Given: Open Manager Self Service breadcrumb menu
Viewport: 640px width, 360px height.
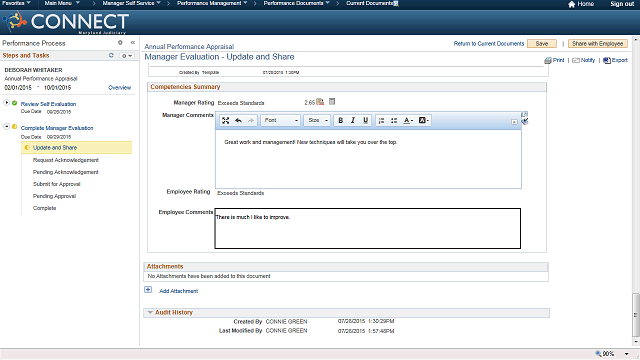Looking at the screenshot, I should point(131,3).
